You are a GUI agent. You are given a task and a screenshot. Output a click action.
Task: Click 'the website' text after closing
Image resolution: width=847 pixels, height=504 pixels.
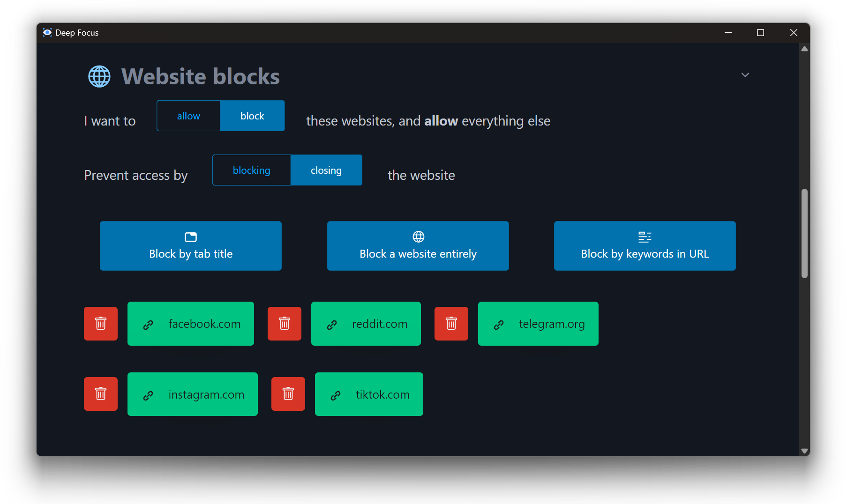[421, 175]
